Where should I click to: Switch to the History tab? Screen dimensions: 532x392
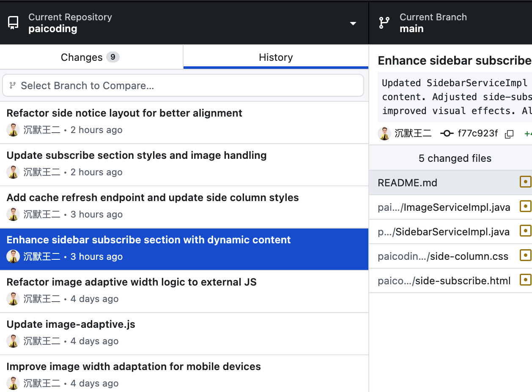point(276,57)
